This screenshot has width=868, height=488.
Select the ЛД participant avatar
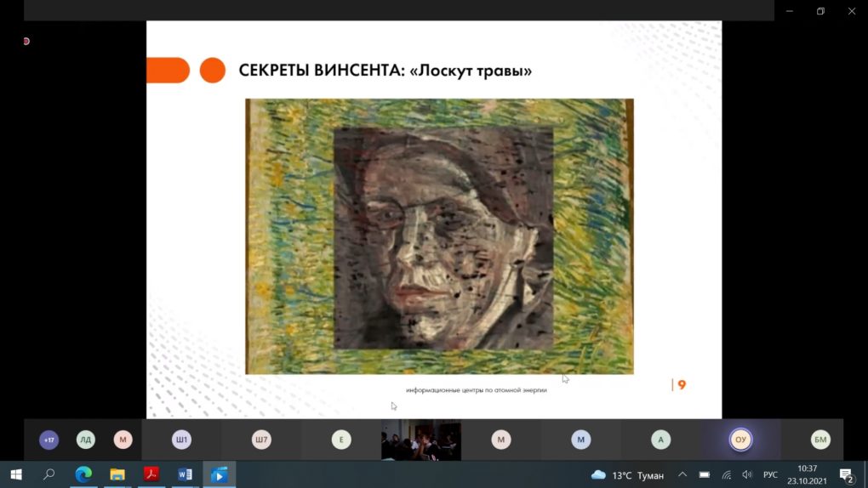(x=86, y=440)
